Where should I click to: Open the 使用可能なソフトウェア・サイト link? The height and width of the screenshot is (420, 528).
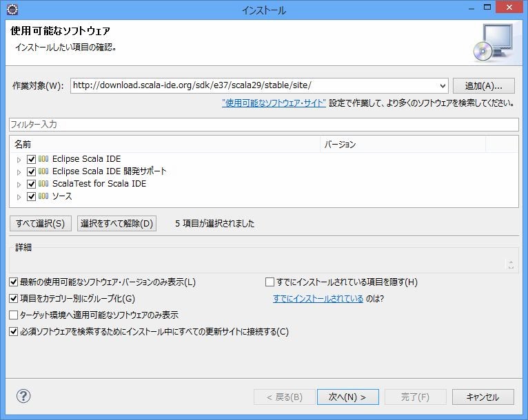click(x=274, y=103)
